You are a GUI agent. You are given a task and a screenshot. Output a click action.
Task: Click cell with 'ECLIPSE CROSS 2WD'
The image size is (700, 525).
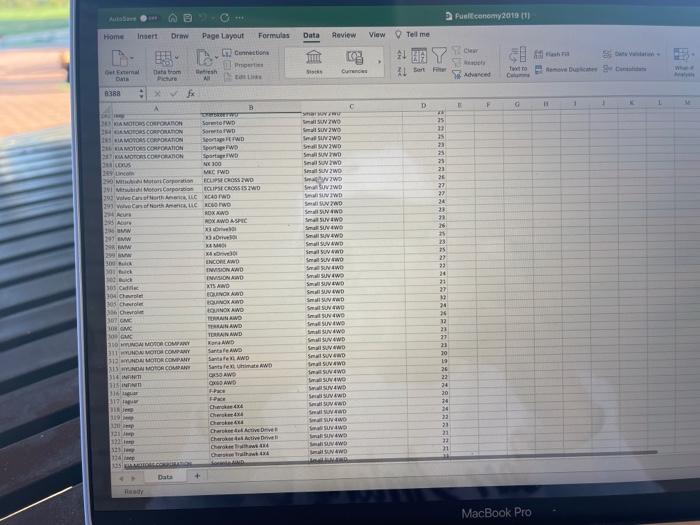pyautogui.click(x=252, y=180)
